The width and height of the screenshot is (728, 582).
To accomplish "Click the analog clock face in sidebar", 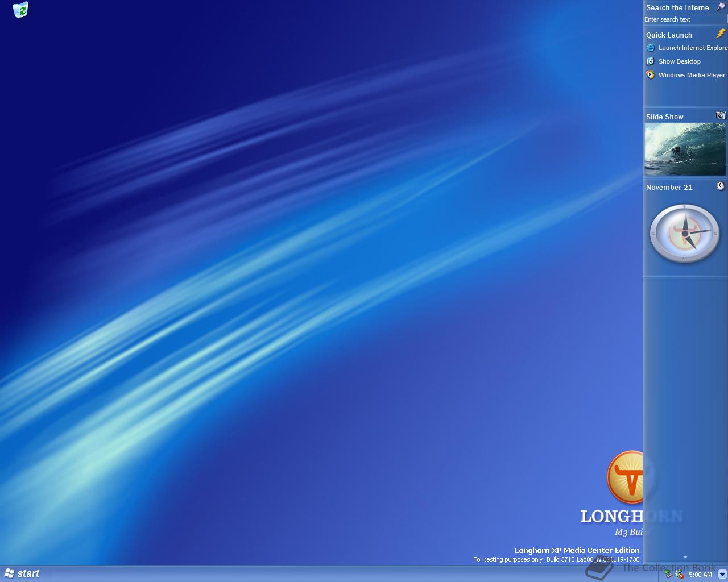I will tap(685, 234).
